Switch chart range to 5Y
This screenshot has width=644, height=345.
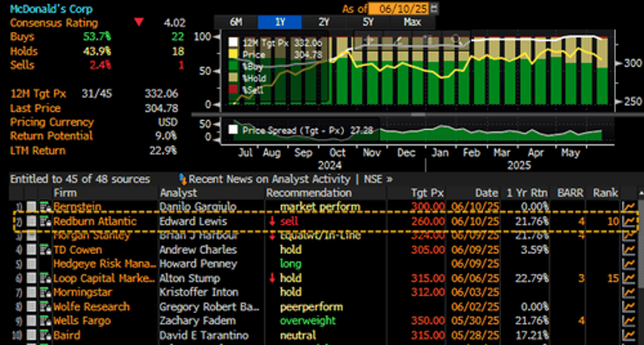click(x=368, y=22)
